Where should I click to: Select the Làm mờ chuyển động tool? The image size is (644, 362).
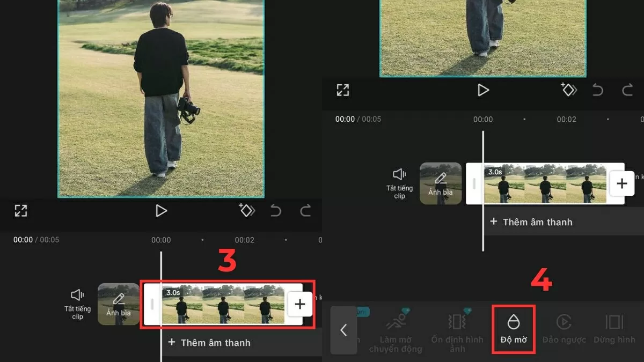pos(396,328)
